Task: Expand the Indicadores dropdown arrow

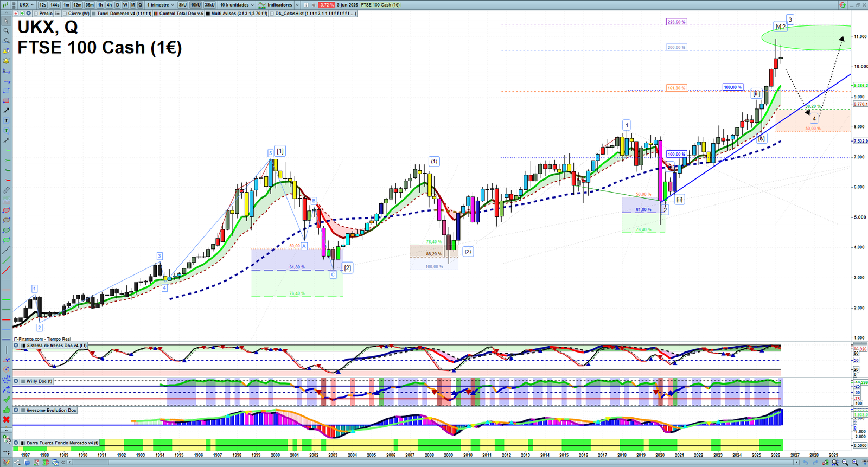Action: [297, 5]
